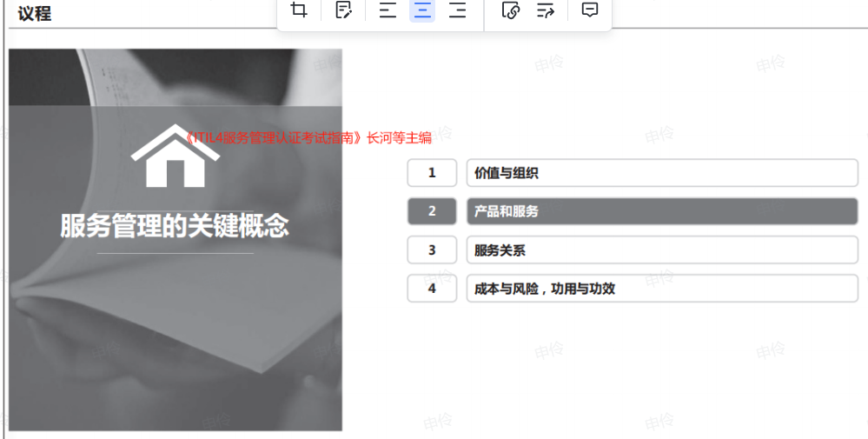This screenshot has width=868, height=439.
Task: Click the red ITIL4 book reference text
Action: coord(308,138)
